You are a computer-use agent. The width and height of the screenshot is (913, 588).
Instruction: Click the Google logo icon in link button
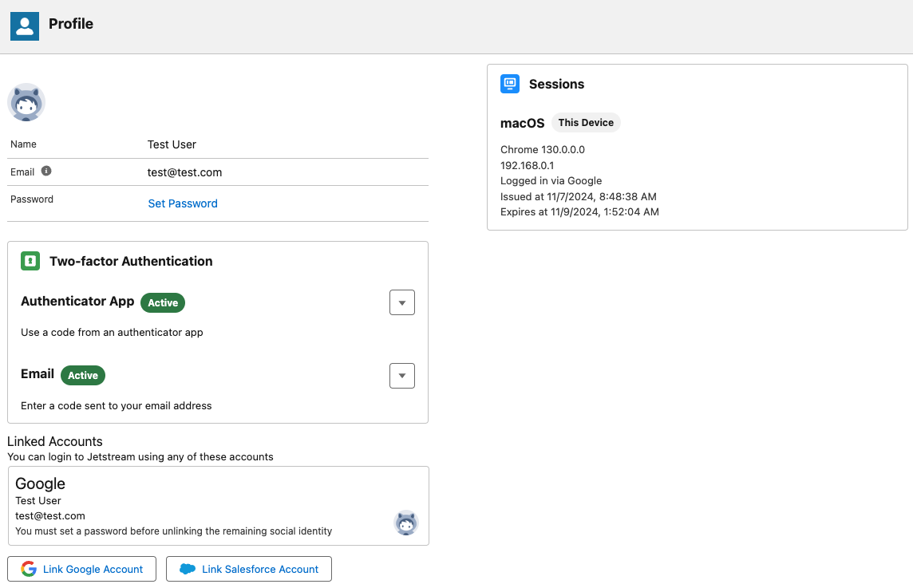(29, 569)
